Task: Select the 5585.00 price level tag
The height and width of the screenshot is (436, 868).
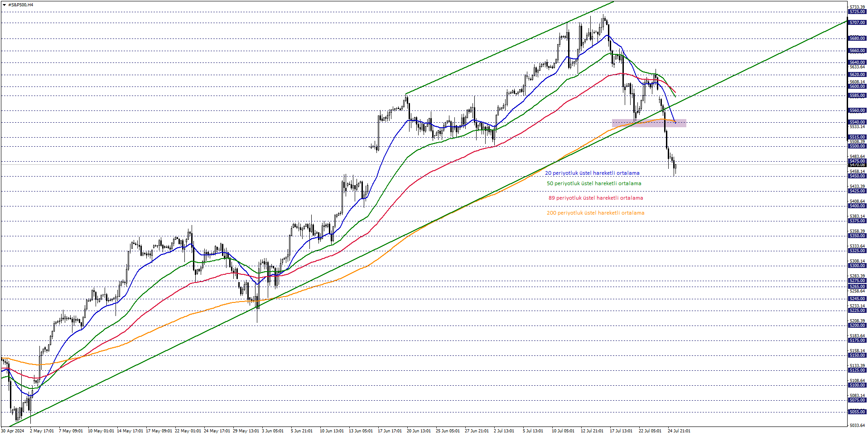Action: (x=857, y=96)
